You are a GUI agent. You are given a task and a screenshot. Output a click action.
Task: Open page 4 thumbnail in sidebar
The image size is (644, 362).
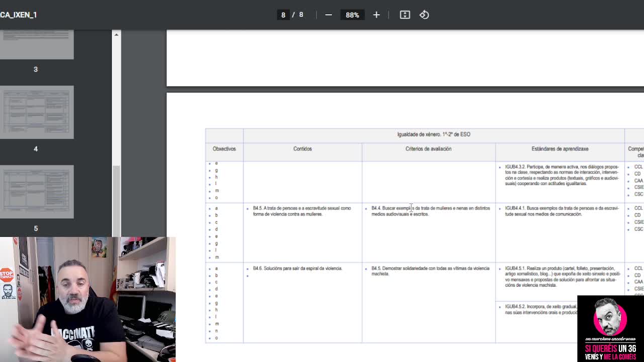click(37, 112)
